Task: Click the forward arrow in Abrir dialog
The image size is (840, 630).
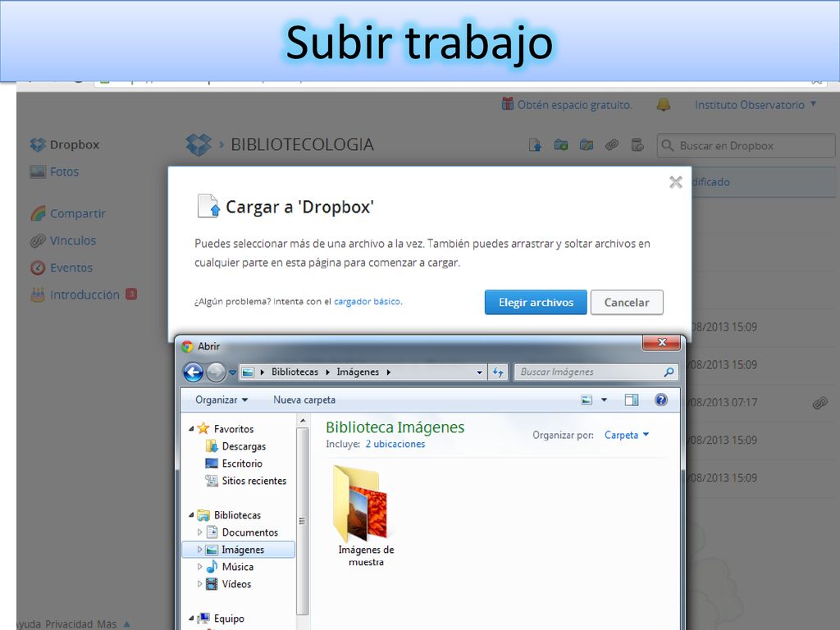Action: coord(216,372)
